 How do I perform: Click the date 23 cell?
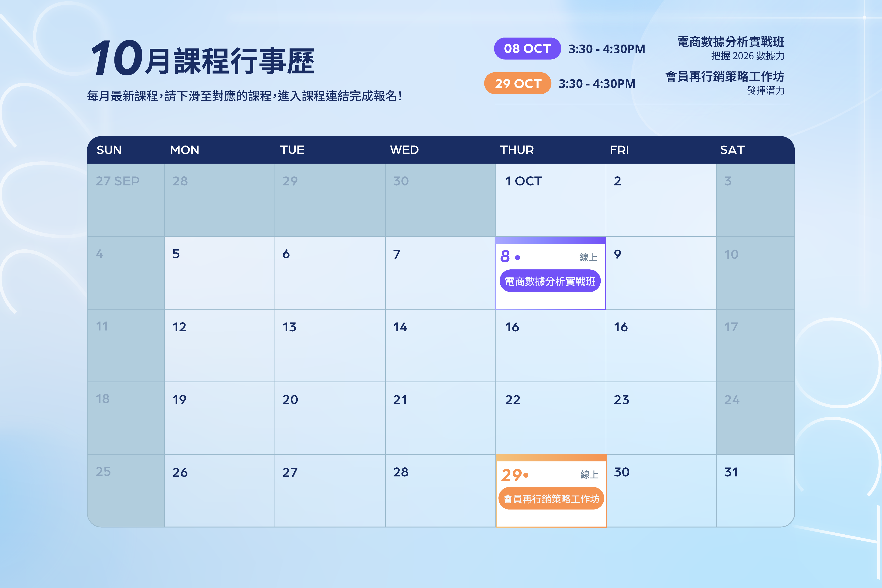point(661,418)
